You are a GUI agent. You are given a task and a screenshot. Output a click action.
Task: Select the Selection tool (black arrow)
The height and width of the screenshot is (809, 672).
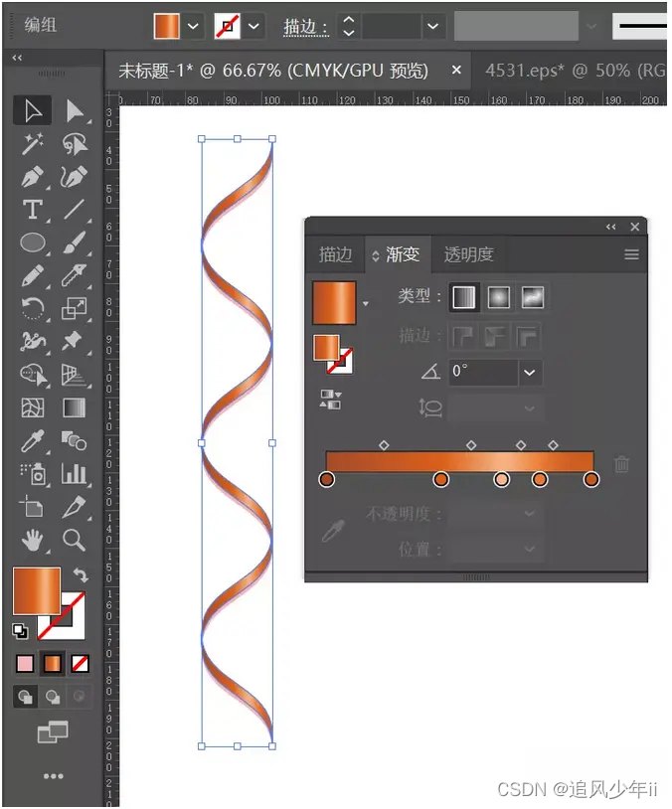(33, 110)
